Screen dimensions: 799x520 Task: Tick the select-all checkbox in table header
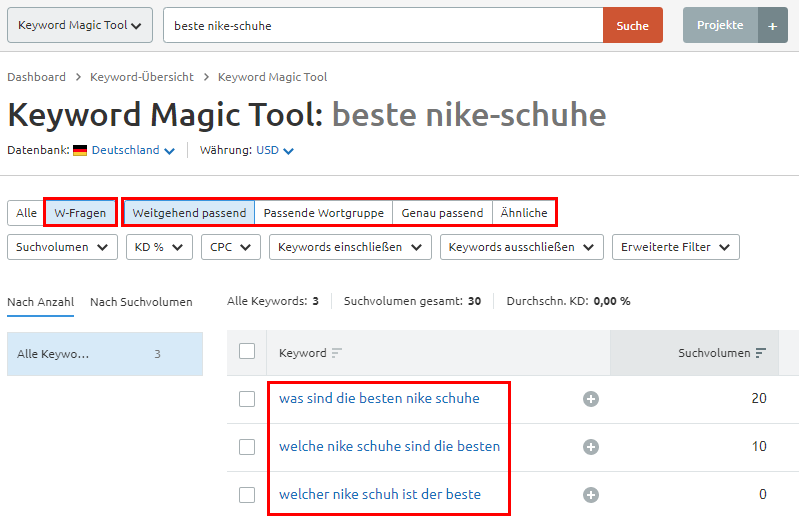pyautogui.click(x=247, y=351)
